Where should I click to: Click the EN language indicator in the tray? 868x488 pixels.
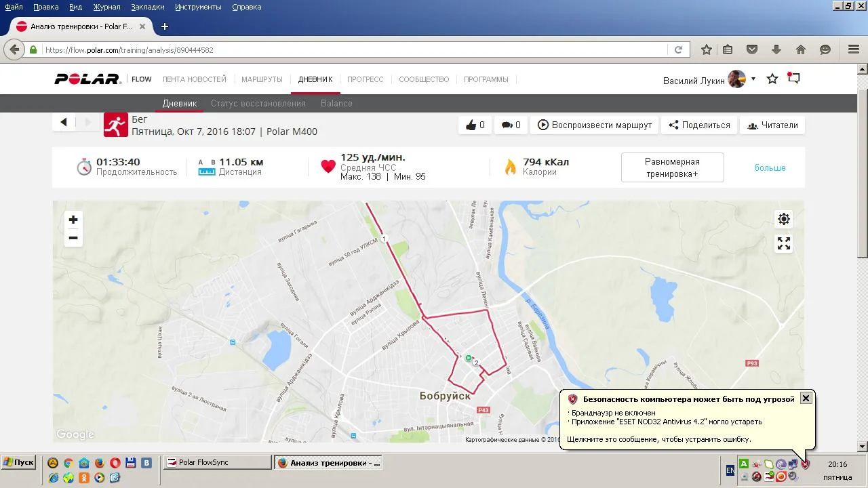(730, 470)
